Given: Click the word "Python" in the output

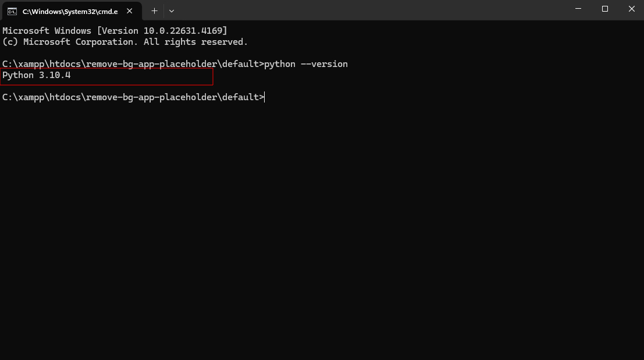Looking at the screenshot, I should pyautogui.click(x=18, y=75).
